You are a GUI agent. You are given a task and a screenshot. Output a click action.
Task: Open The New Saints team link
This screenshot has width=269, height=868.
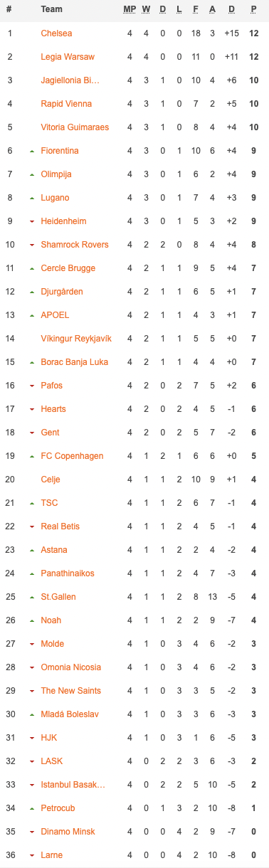[x=71, y=691]
